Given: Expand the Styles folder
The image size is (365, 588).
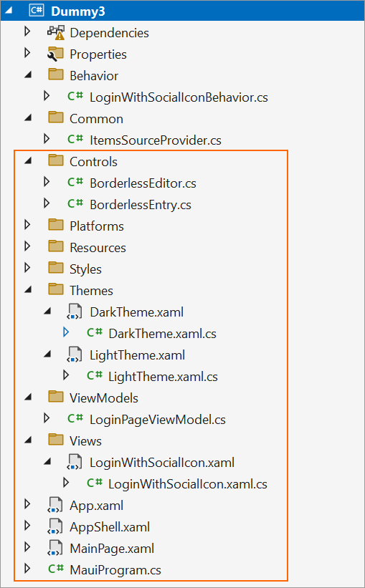Looking at the screenshot, I should (27, 268).
